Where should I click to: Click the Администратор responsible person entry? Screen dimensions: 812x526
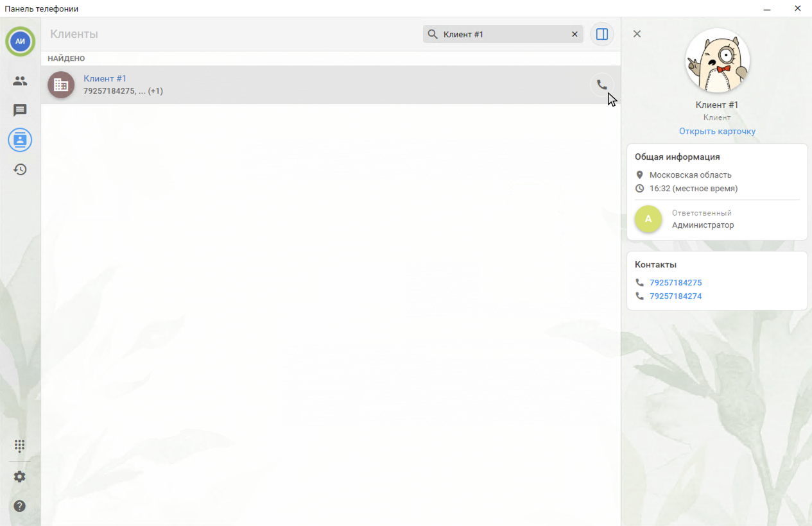point(702,225)
